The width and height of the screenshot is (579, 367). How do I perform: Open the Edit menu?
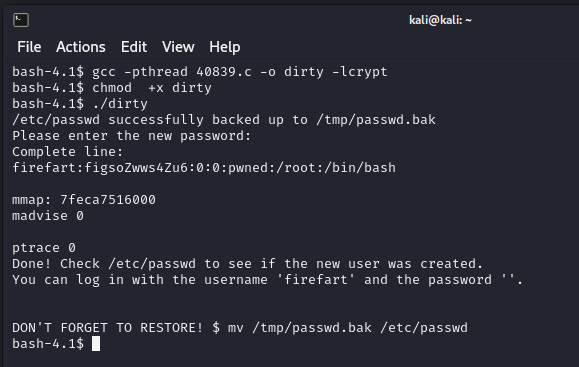134,47
